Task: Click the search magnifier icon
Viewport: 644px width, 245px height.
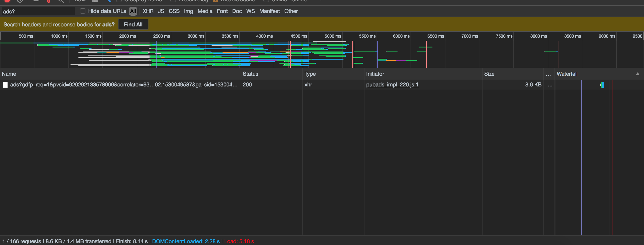Action: [61, 1]
